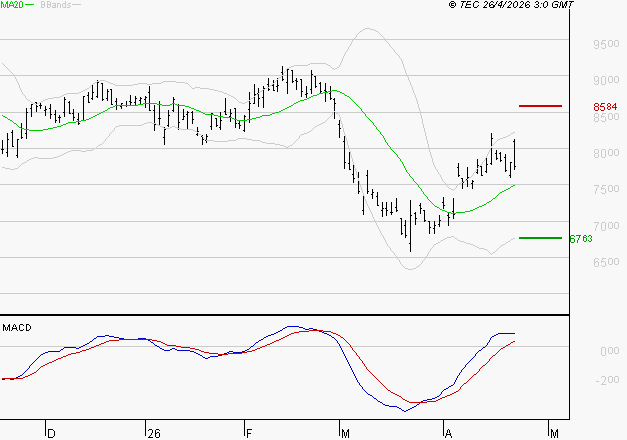Click the MACD -200 axis label
This screenshot has width=627, height=440.
(607, 380)
